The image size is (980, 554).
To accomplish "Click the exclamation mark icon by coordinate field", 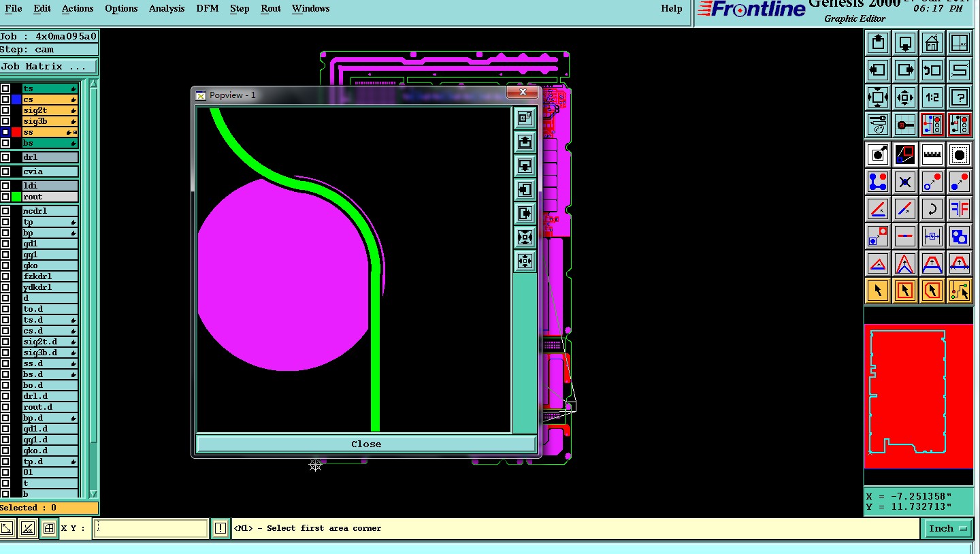I will pos(220,528).
